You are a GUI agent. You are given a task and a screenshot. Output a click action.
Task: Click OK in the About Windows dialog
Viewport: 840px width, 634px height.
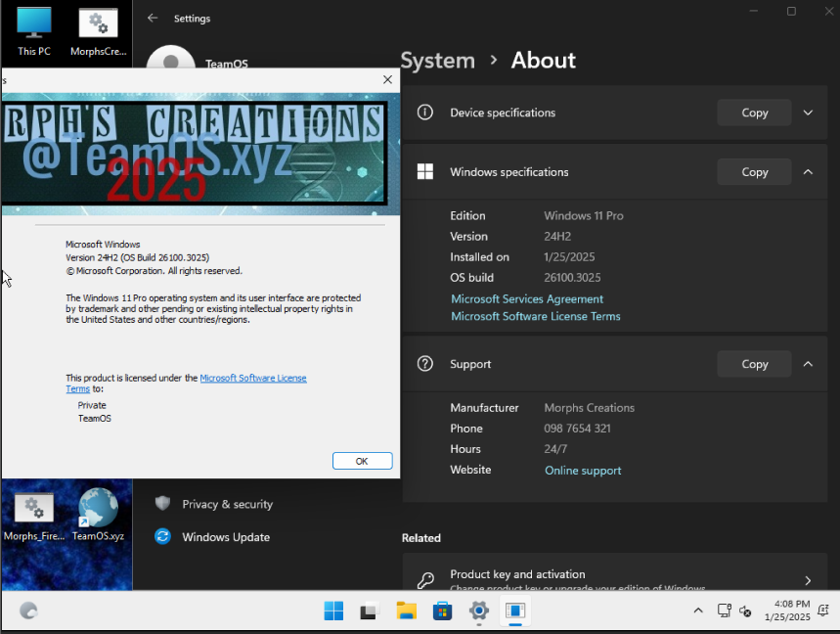[x=362, y=461]
